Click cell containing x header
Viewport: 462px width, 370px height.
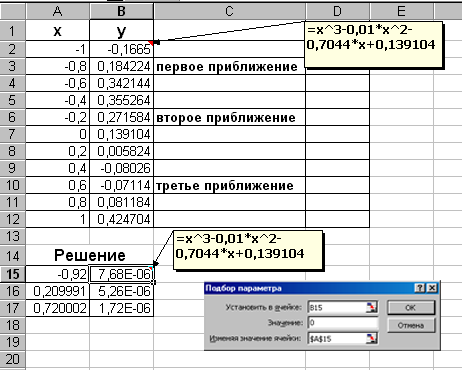click(x=57, y=31)
